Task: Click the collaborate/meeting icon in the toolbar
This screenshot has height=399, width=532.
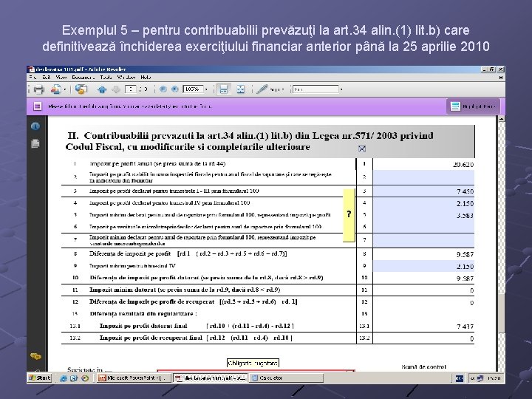Action: pos(81,89)
